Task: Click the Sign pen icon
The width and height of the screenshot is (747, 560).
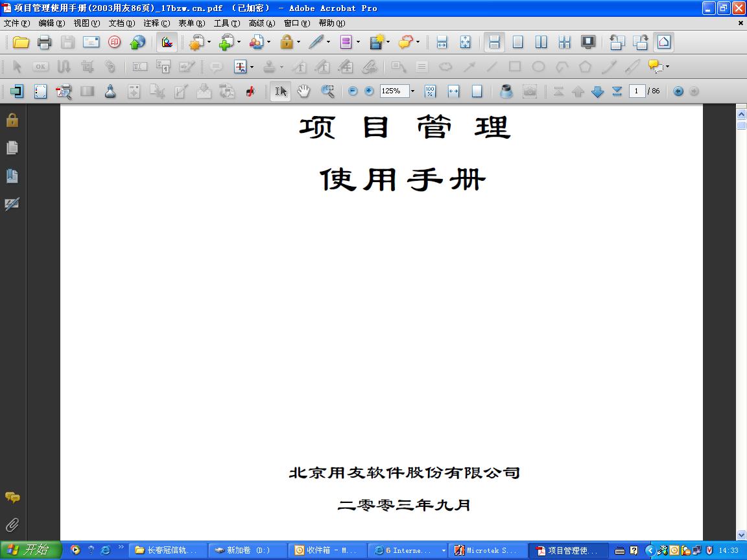Action: point(316,42)
